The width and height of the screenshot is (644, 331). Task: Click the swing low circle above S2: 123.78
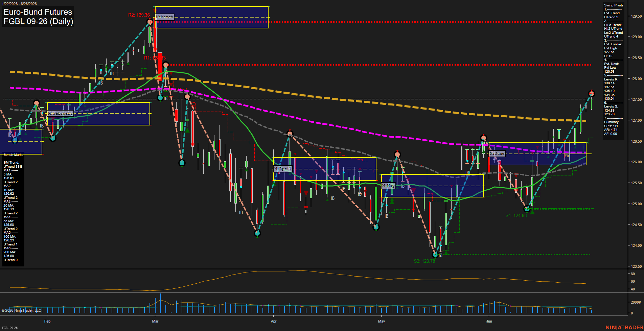436,254
